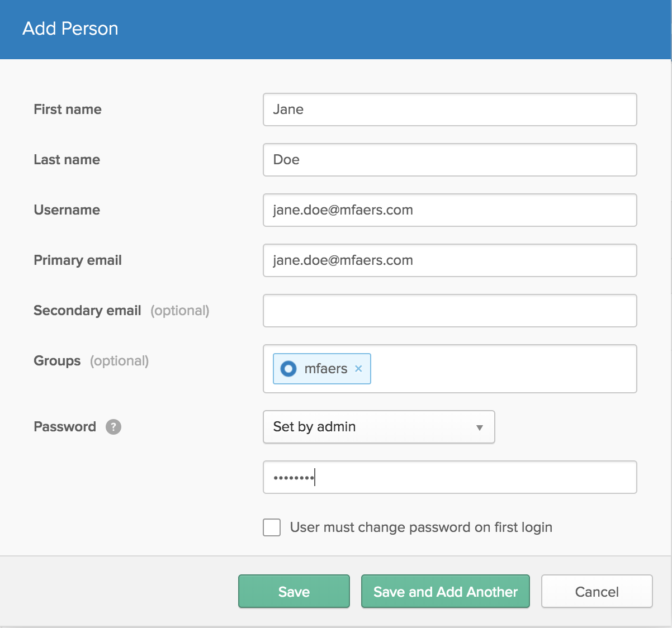Viewport: 672px width, 628px height.
Task: Click the Password field label
Action: pos(65,427)
